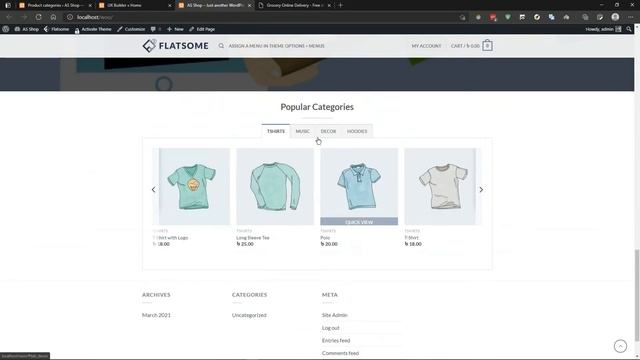Open AS Shop site menu in admin bar
The width and height of the screenshot is (640, 360).
[27, 29]
